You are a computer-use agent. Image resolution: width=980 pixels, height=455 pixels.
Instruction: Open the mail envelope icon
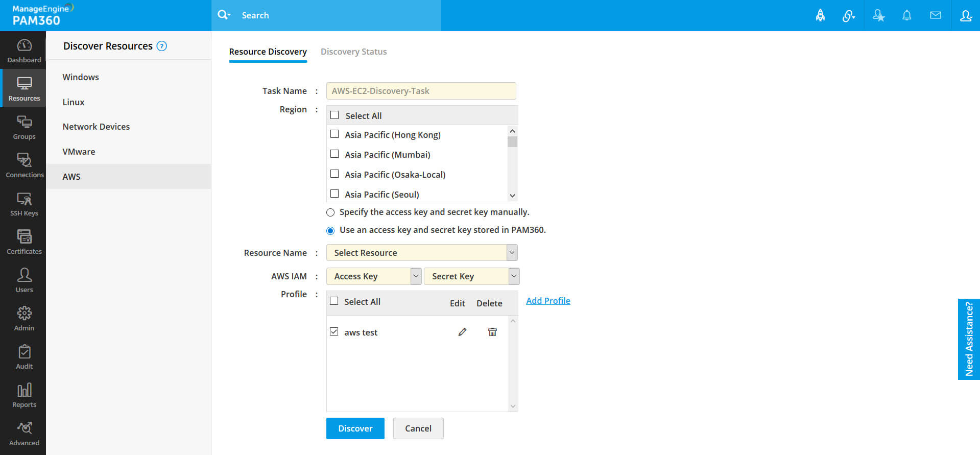pyautogui.click(x=936, y=15)
